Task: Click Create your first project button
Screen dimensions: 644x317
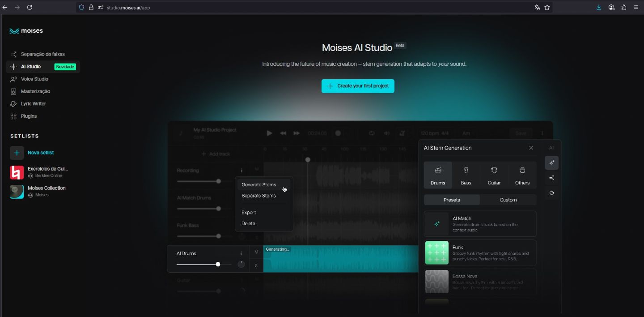Action: pyautogui.click(x=358, y=86)
